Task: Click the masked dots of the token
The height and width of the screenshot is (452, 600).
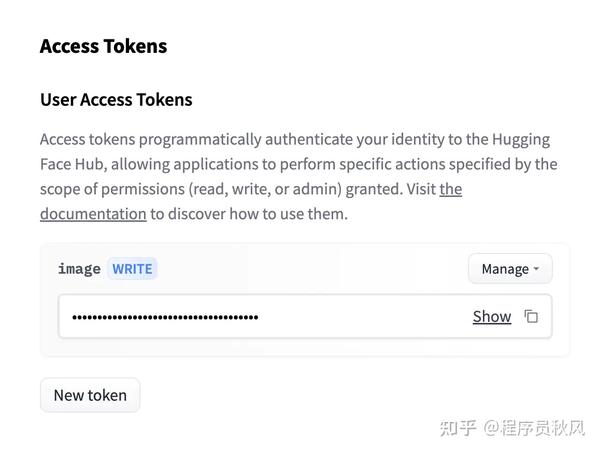Action: point(165,317)
